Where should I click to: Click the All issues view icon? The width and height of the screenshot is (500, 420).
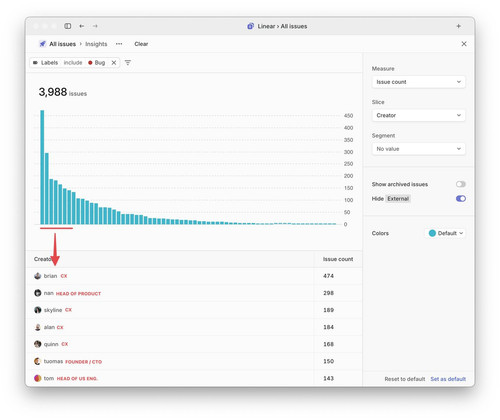point(43,44)
